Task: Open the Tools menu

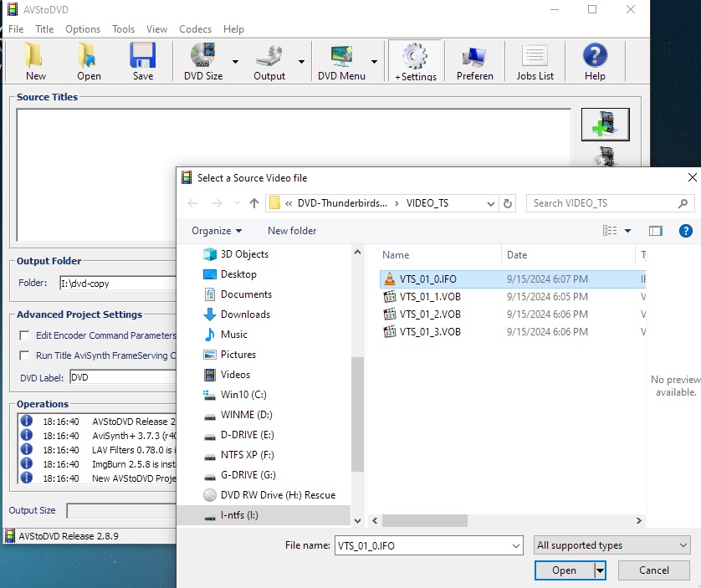Action: [123, 29]
